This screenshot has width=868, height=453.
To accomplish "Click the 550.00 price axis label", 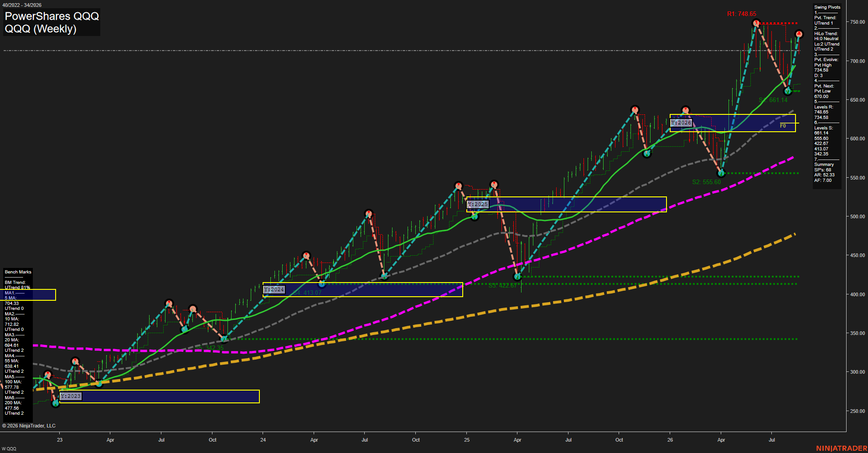I will [x=858, y=178].
